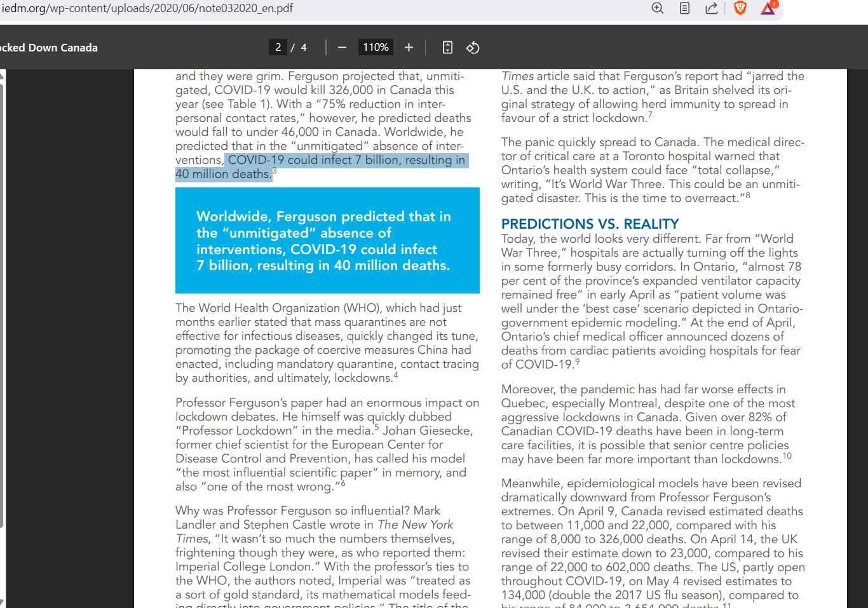This screenshot has width=868, height=608.
Task: Click footnote 6 after 'most wrong.'
Action: coord(343,483)
